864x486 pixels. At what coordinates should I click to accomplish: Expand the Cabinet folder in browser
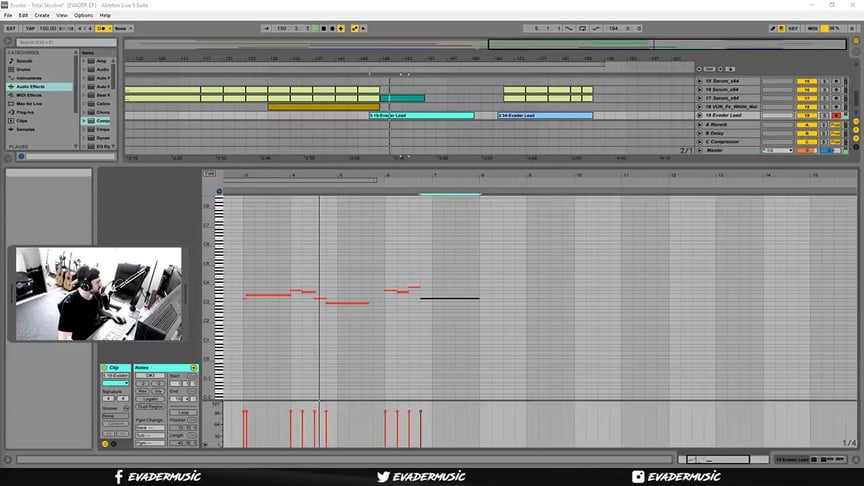[84, 104]
